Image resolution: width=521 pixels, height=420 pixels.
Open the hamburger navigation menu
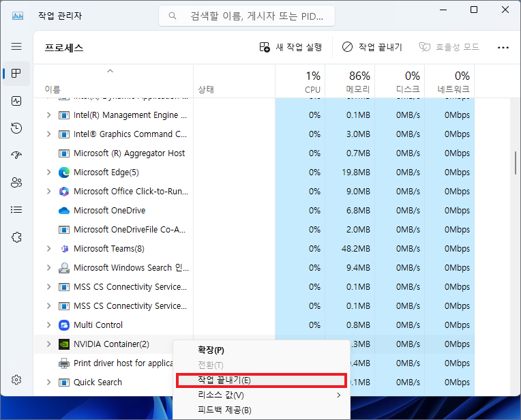click(x=16, y=46)
